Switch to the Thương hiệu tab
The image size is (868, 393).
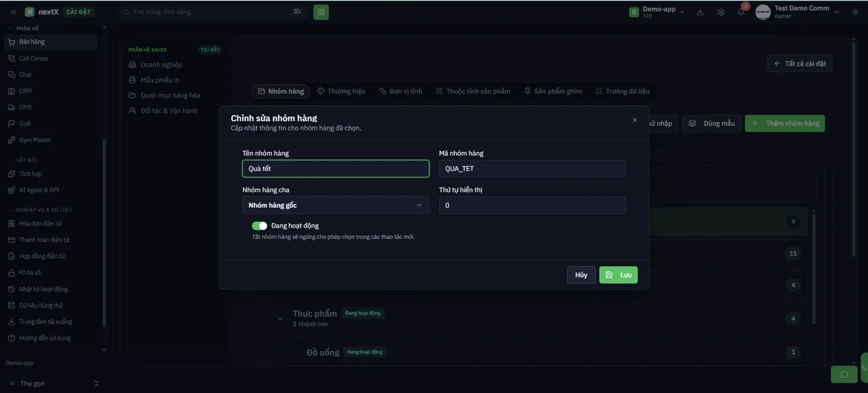pos(341,91)
